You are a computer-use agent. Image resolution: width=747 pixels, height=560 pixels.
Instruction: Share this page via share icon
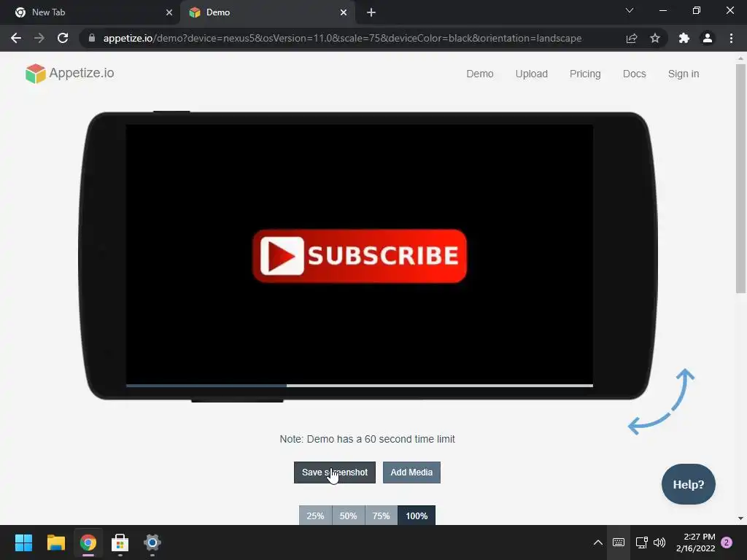[x=632, y=38]
